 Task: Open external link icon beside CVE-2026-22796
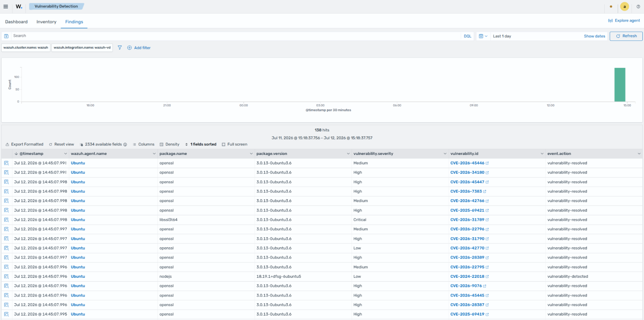pyautogui.click(x=487, y=229)
